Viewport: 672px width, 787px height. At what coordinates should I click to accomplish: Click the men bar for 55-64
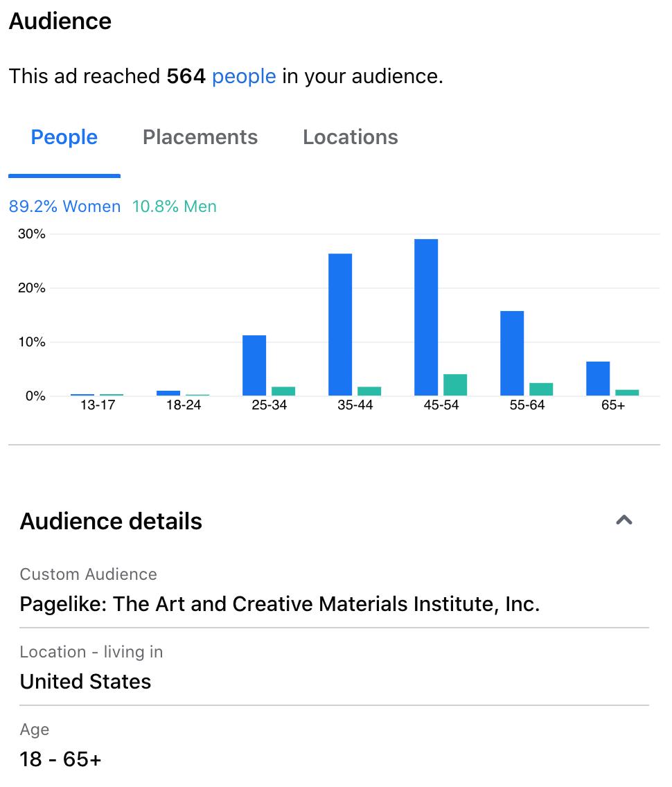pos(541,389)
